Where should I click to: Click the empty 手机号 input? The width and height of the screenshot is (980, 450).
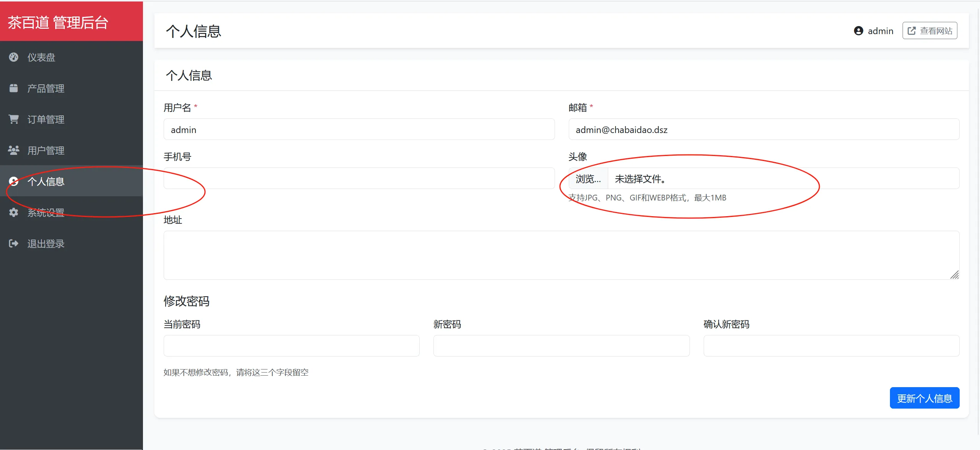[x=359, y=179]
